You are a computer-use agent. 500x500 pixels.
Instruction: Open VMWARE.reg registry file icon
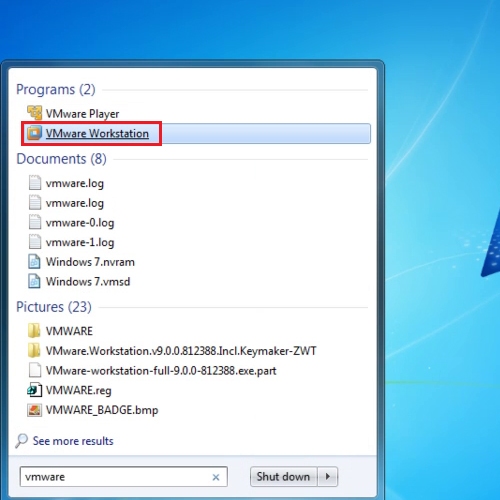tap(35, 390)
